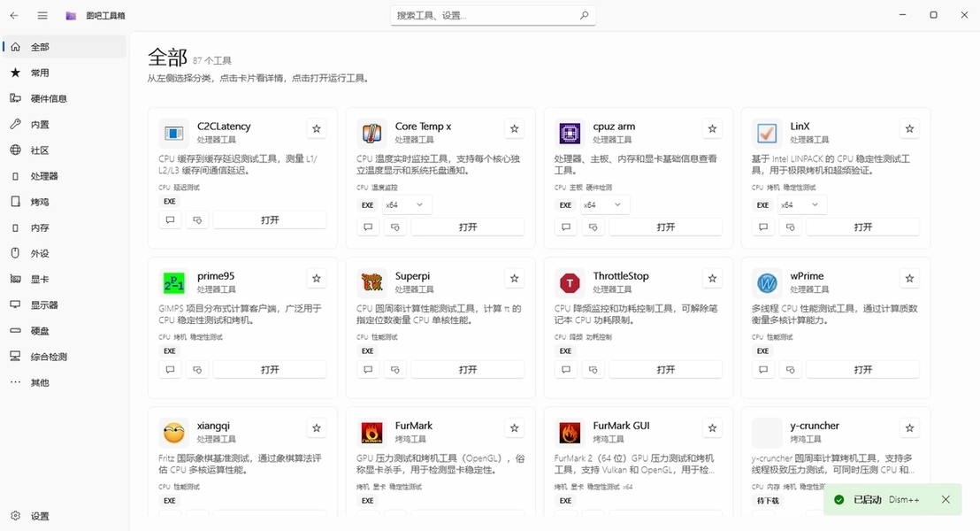
Task: Open the 综合检测 category
Action: point(65,357)
